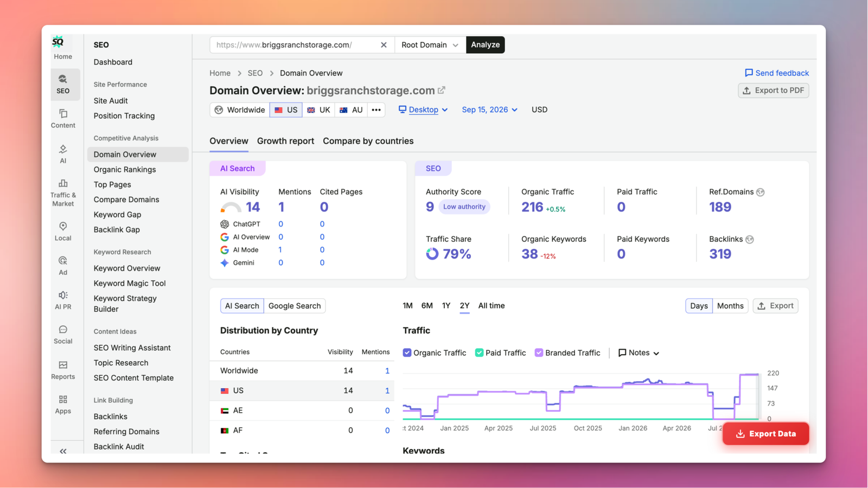Switch chart granularity to Days
Screen dimensions: 868x488
click(699, 306)
